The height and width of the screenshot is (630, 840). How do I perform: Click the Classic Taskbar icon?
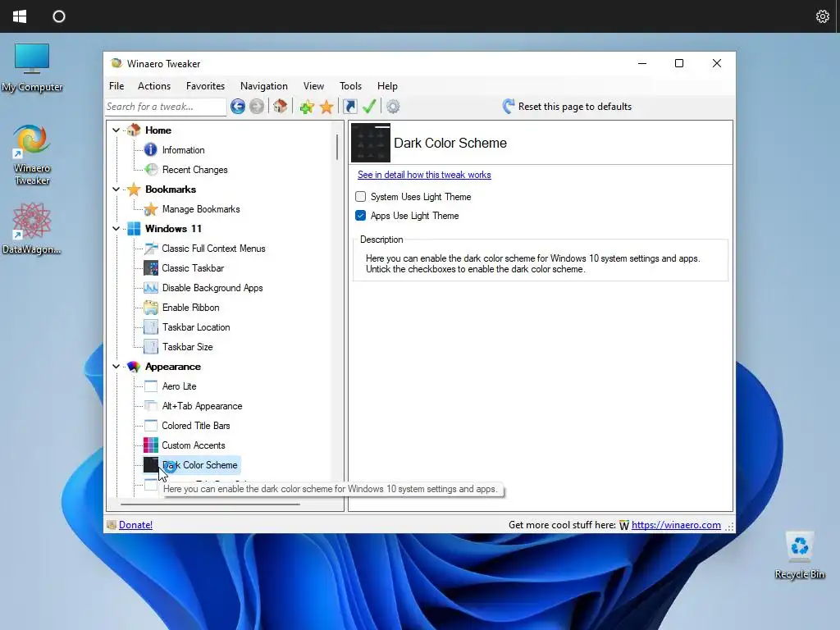[x=151, y=268]
